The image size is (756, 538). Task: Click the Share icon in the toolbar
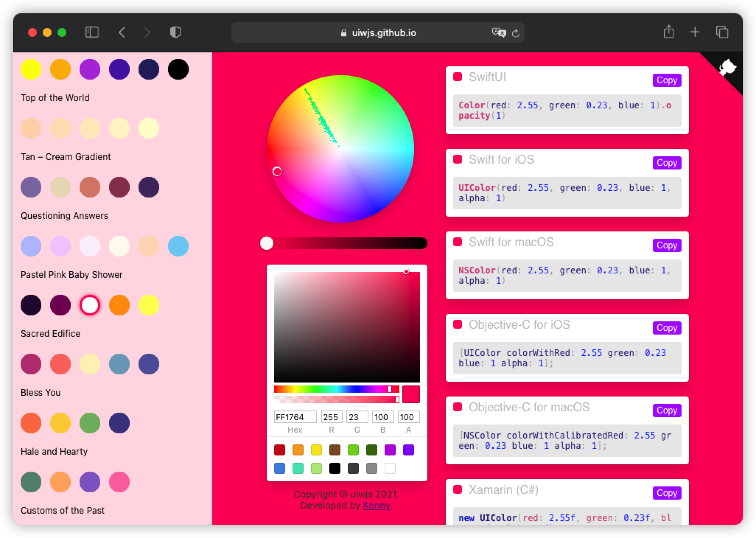pyautogui.click(x=668, y=32)
